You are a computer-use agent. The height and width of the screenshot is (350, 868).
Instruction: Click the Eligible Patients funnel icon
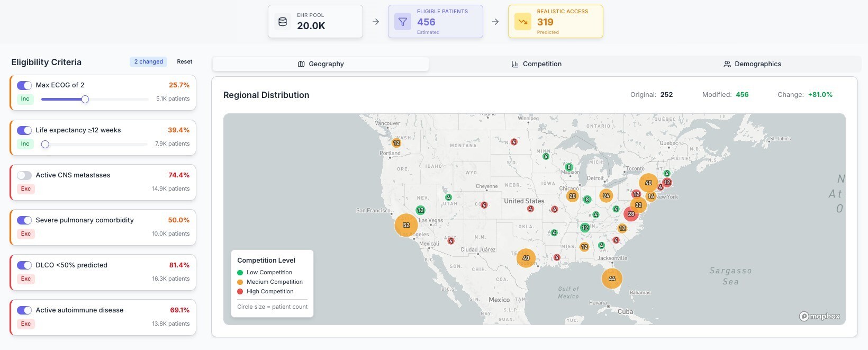tap(403, 22)
